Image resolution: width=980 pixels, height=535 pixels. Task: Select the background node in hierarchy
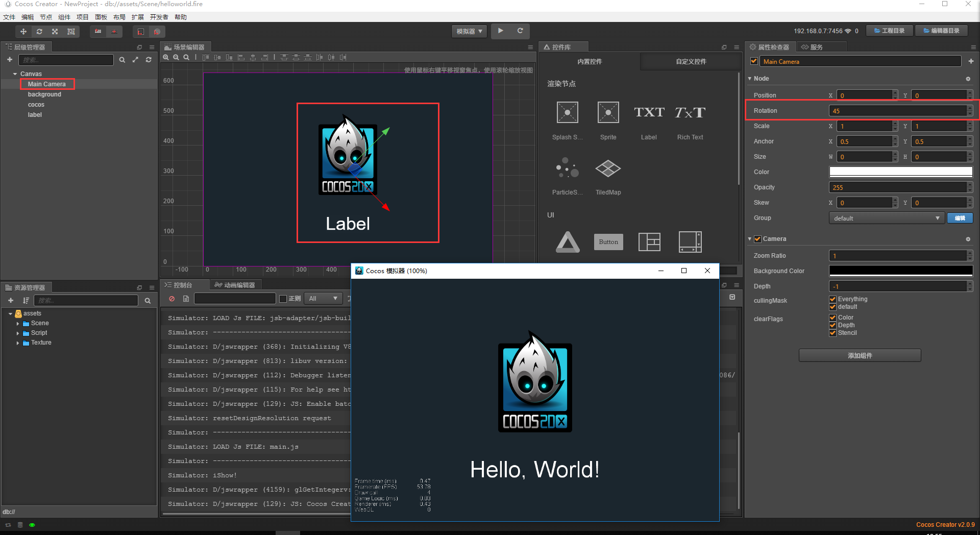[x=44, y=94]
